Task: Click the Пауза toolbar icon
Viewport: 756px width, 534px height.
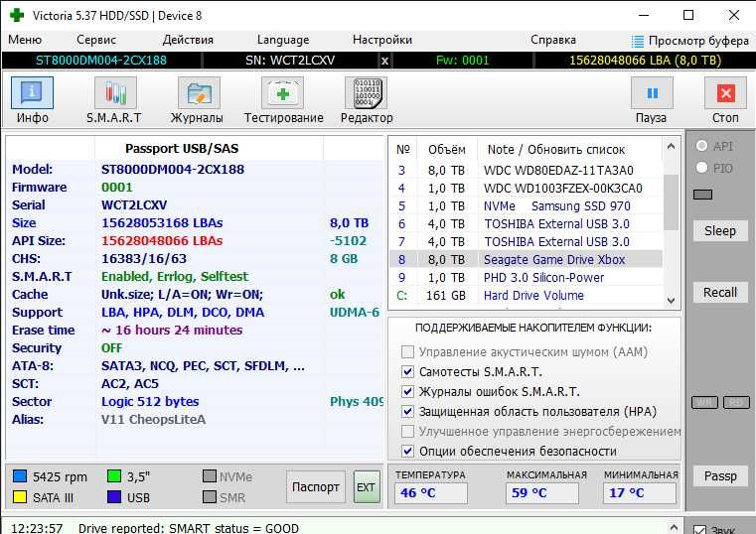Action: (652, 93)
